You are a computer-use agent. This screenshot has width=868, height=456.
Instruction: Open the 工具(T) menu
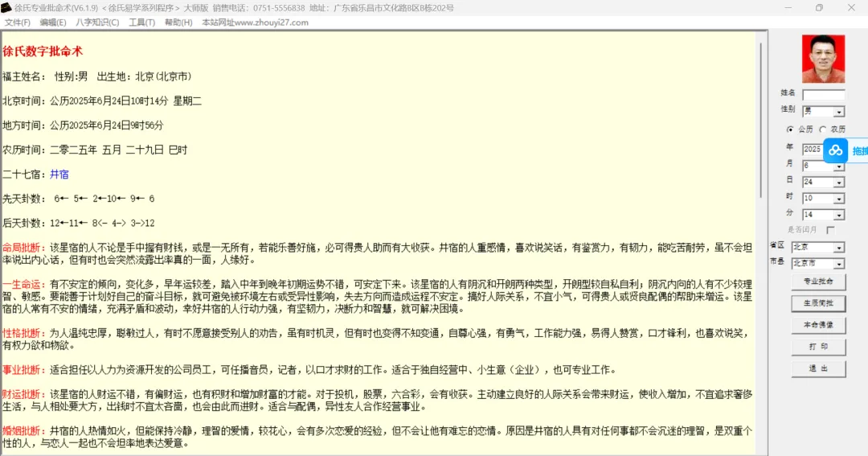141,23
